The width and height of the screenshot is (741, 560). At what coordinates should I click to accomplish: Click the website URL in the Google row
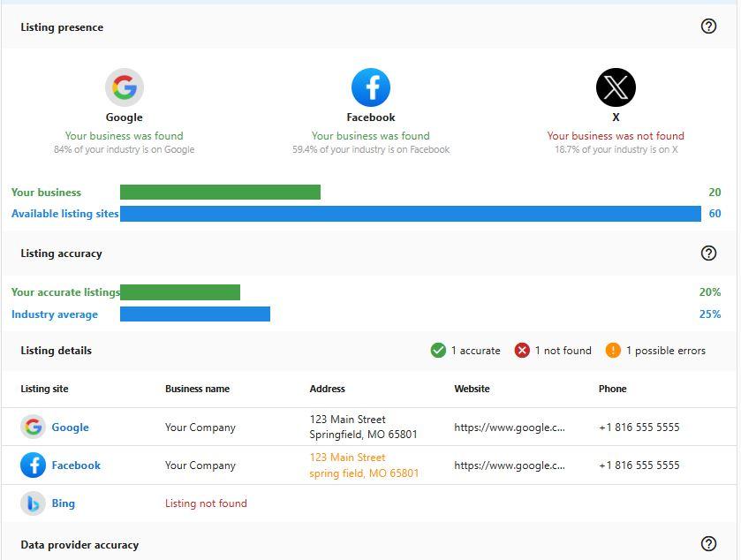click(x=510, y=427)
